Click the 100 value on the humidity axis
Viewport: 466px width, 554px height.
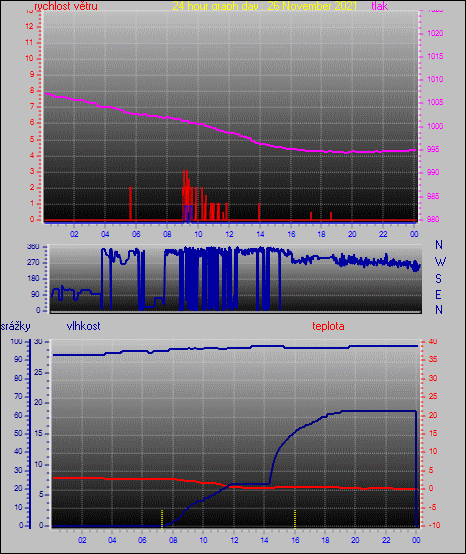click(16, 341)
